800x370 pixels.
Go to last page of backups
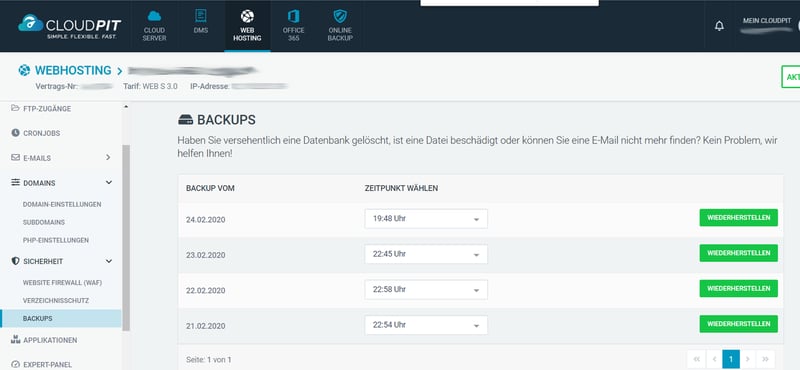[765, 359]
